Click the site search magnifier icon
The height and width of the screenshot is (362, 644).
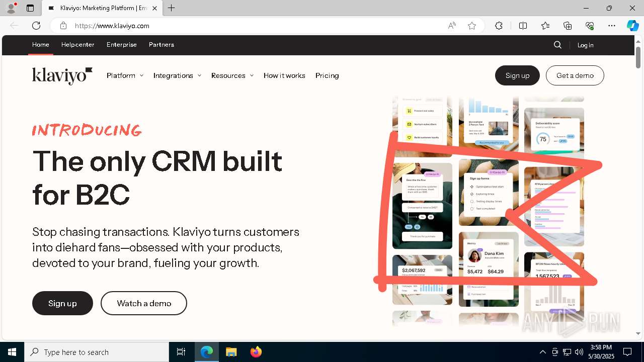(x=557, y=45)
